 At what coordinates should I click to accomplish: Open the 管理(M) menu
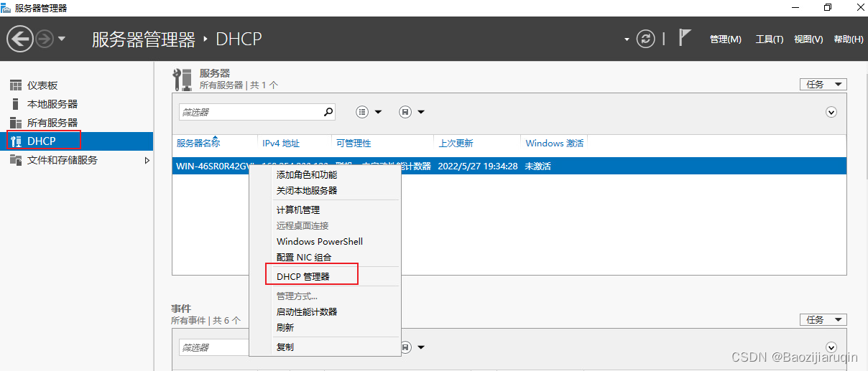coord(725,39)
